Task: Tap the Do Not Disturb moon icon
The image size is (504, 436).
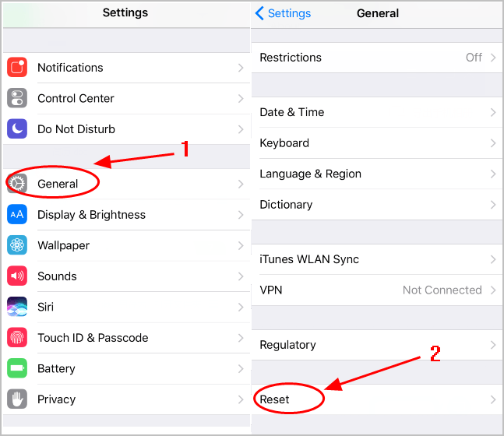Action: [x=17, y=128]
